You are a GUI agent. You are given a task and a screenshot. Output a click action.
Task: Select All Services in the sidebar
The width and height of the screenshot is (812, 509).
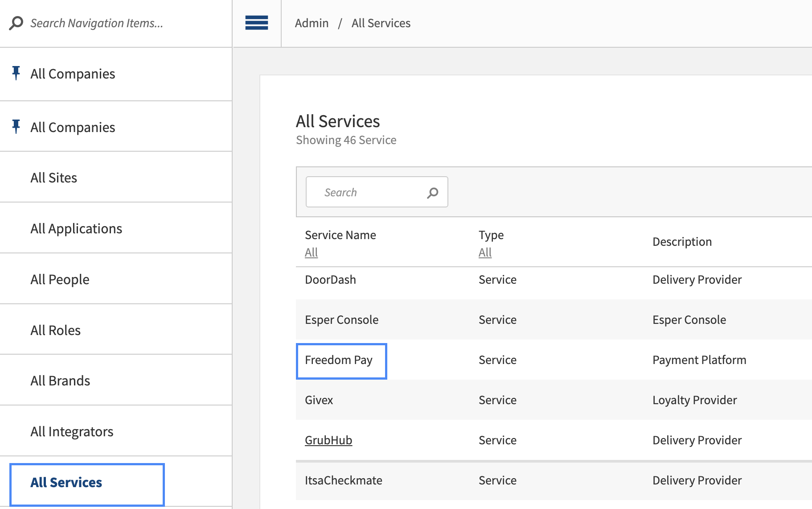(66, 483)
